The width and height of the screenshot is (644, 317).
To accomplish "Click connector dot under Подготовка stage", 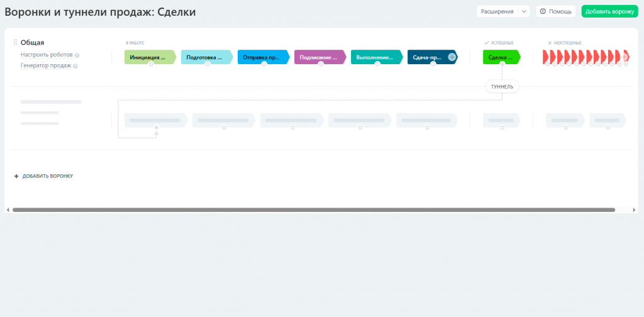I will click(208, 64).
